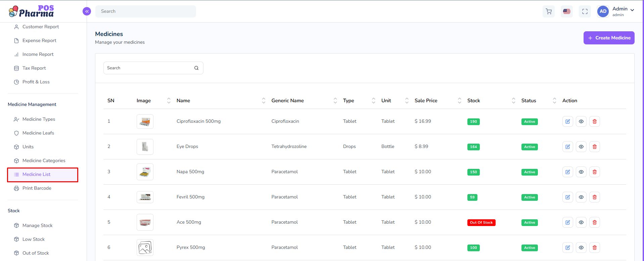Image resolution: width=644 pixels, height=261 pixels.
Task: Toggle fullscreen mode icon
Action: tap(585, 11)
